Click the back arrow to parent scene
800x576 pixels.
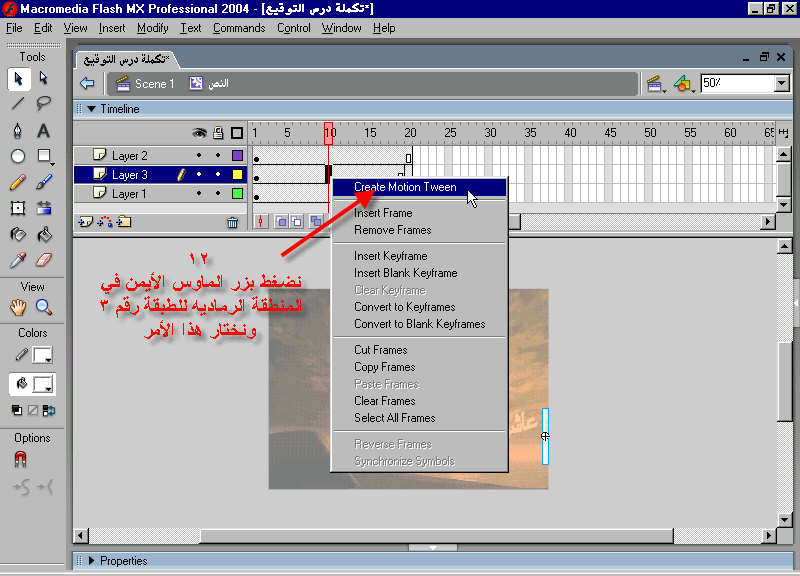point(87,83)
